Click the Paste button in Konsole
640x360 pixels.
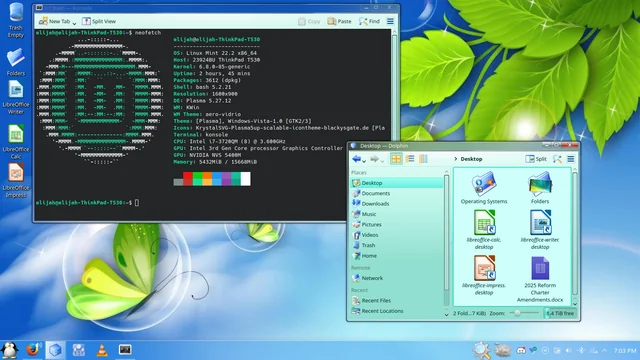coord(339,21)
